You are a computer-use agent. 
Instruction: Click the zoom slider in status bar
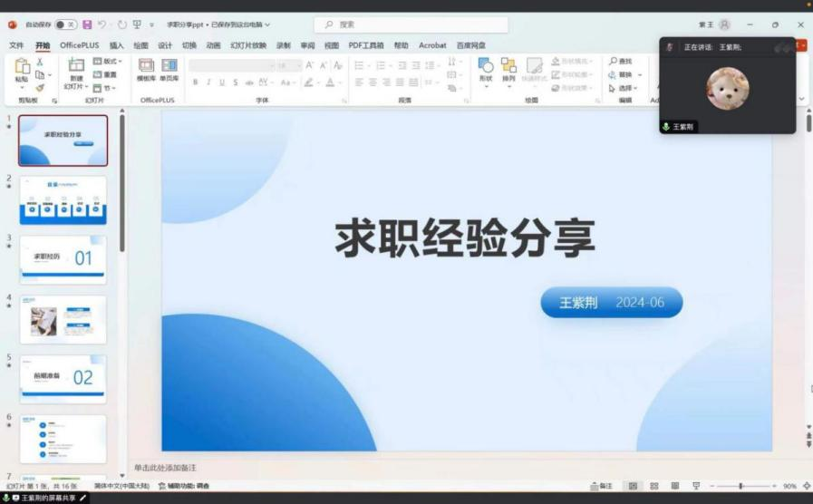point(740,487)
